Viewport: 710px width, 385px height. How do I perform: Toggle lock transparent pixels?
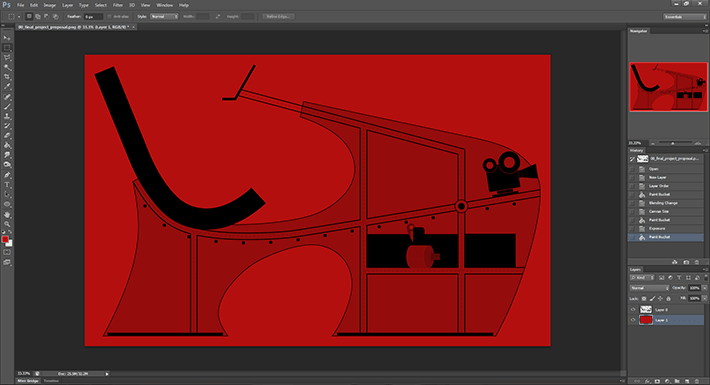644,298
